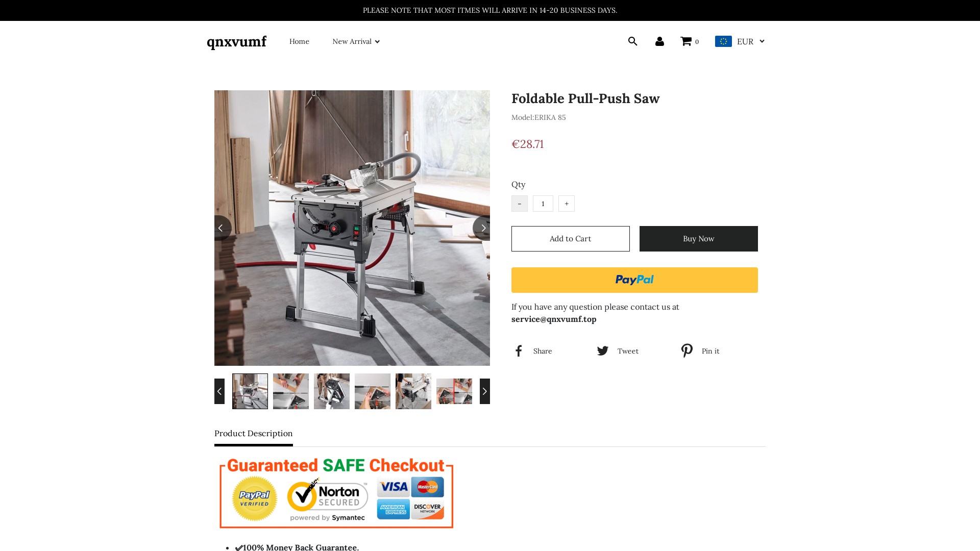Tweet product via Twitter bird icon

[602, 351]
